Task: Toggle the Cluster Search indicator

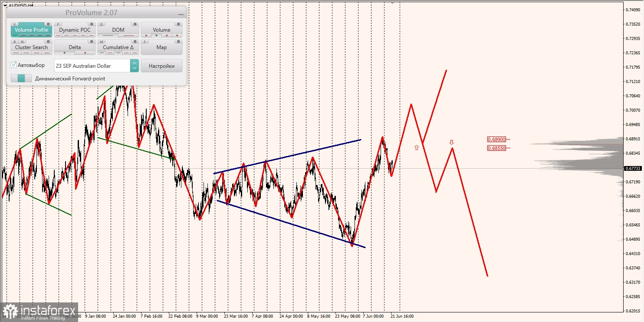Action: (x=31, y=47)
